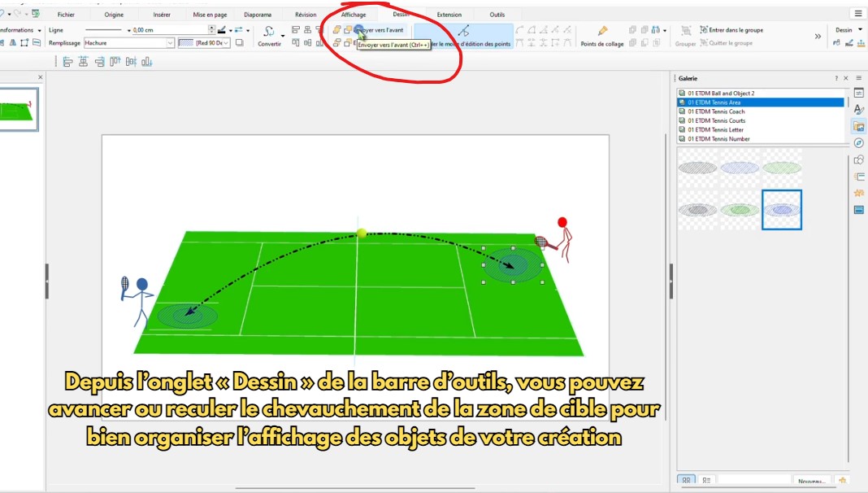Image resolution: width=868 pixels, height=493 pixels.
Task: Open the Diaporama tab
Action: tap(258, 15)
